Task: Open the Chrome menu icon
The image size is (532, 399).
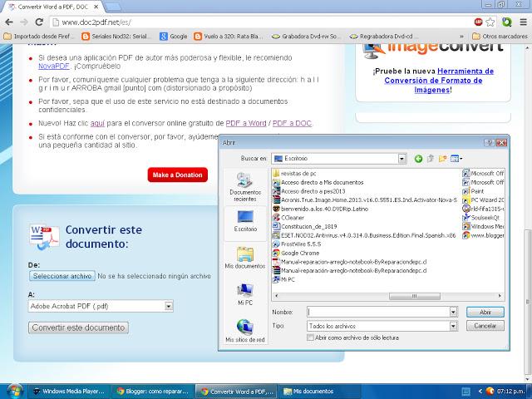Action: (x=523, y=22)
